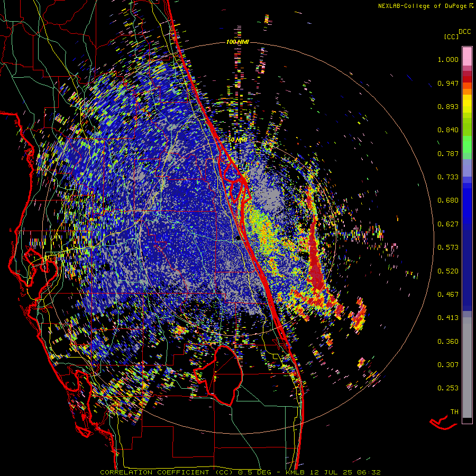Select the 0.520 scale label
Screen dimensions: 476x476
(448, 271)
